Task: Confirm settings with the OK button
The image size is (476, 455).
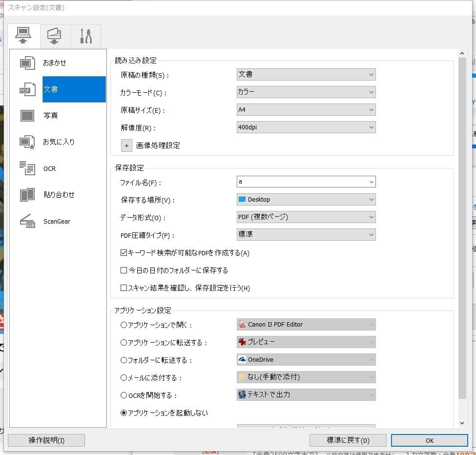Action: pyautogui.click(x=429, y=440)
